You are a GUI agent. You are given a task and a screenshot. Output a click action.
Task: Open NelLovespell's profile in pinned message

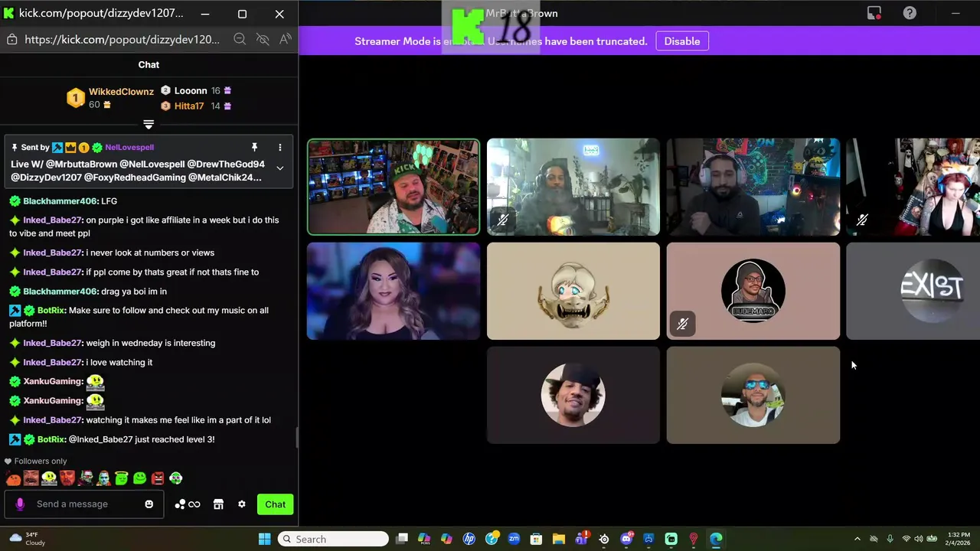coord(129,147)
